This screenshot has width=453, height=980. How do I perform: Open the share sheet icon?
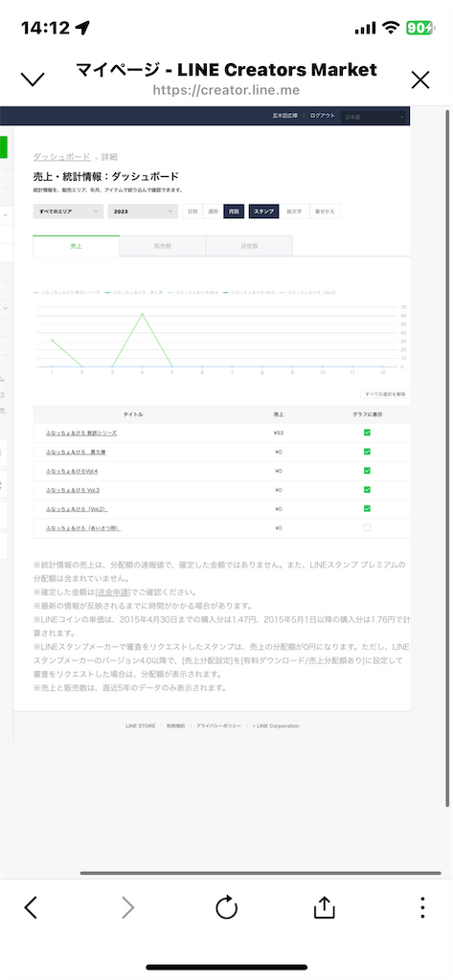[x=324, y=907]
